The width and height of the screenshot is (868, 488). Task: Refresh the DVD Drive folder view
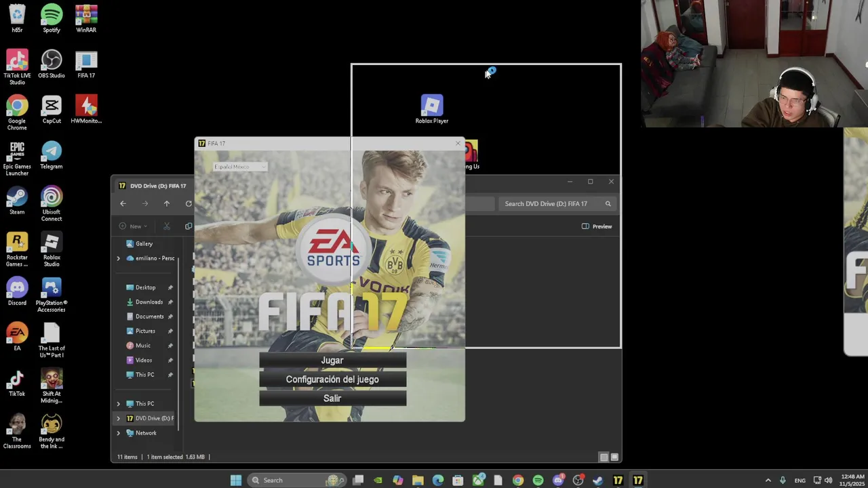[188, 203]
